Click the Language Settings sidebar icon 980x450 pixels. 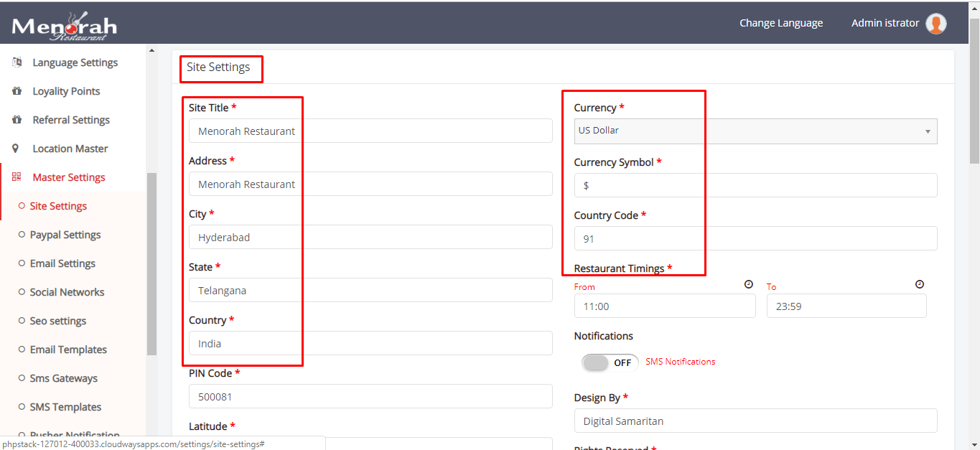coord(17,62)
